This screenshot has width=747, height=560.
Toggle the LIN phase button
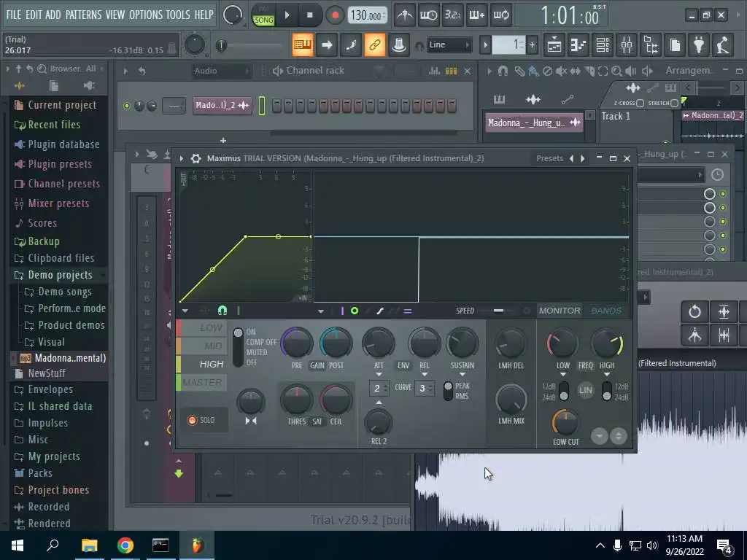pyautogui.click(x=586, y=390)
